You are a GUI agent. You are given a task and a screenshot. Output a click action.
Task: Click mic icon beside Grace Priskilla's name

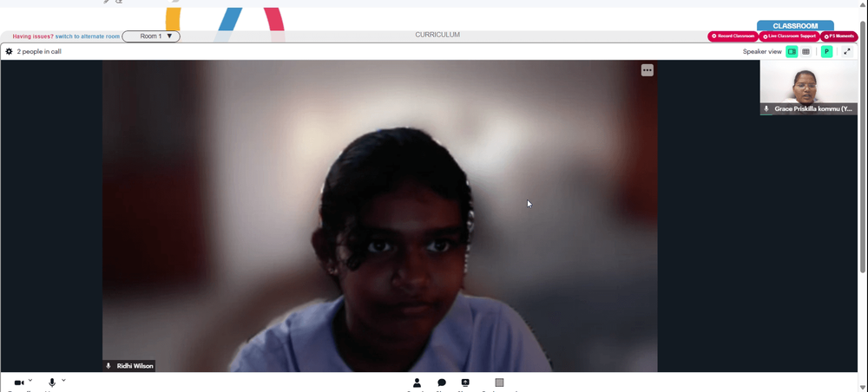point(766,109)
